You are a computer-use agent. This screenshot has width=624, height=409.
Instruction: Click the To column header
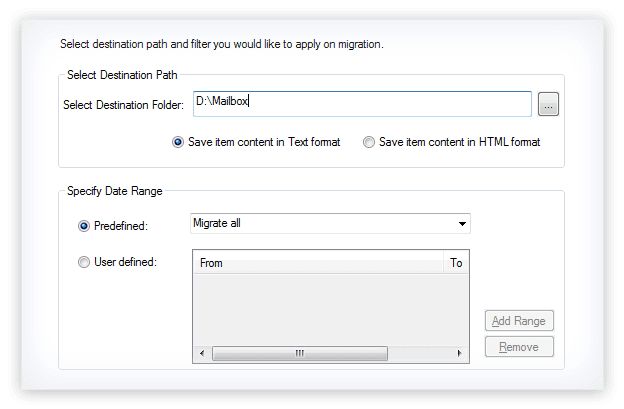click(456, 263)
